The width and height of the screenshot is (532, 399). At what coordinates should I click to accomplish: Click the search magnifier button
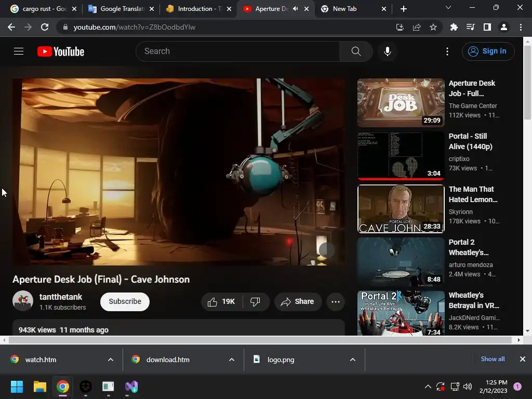[x=356, y=51]
